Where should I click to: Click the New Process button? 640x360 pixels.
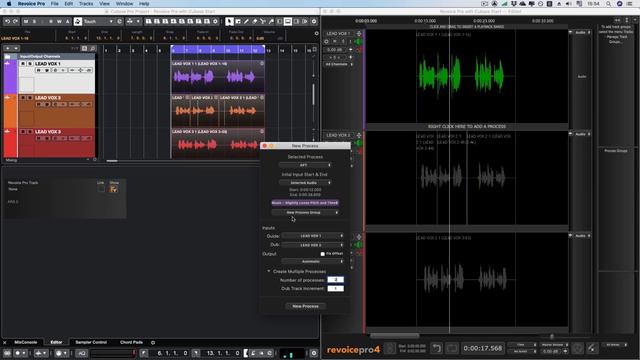305,306
